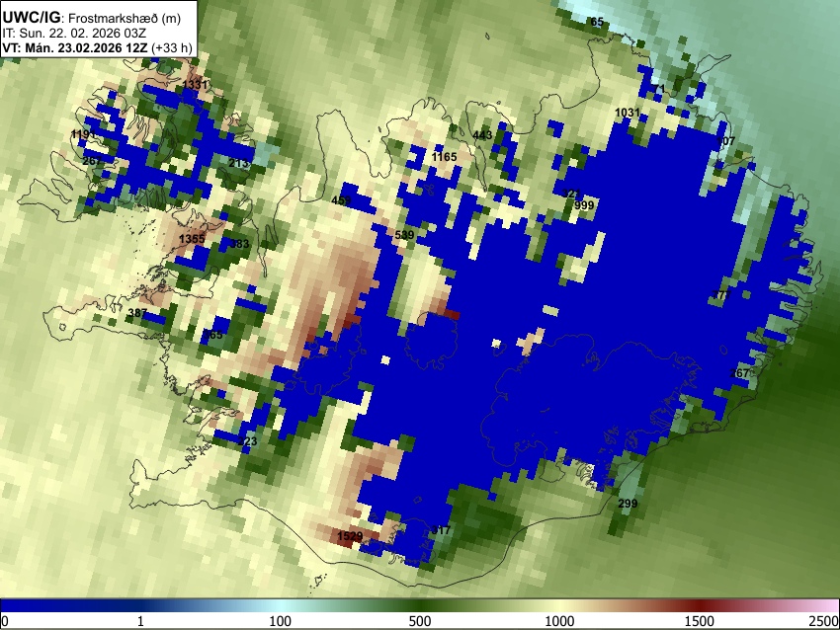Click the map value 777

721,295
